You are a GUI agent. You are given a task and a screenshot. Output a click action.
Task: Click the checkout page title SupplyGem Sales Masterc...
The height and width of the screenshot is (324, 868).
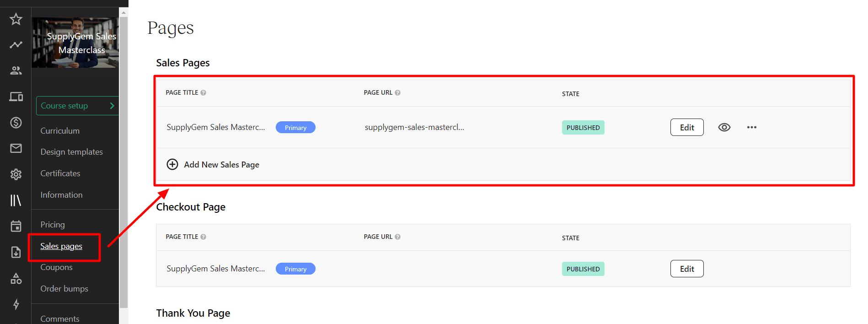point(216,269)
